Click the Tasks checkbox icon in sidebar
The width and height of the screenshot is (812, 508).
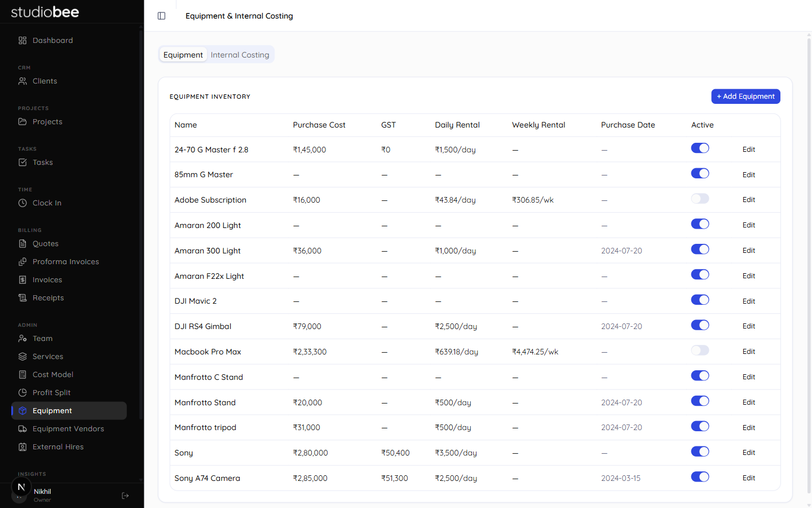(x=23, y=163)
